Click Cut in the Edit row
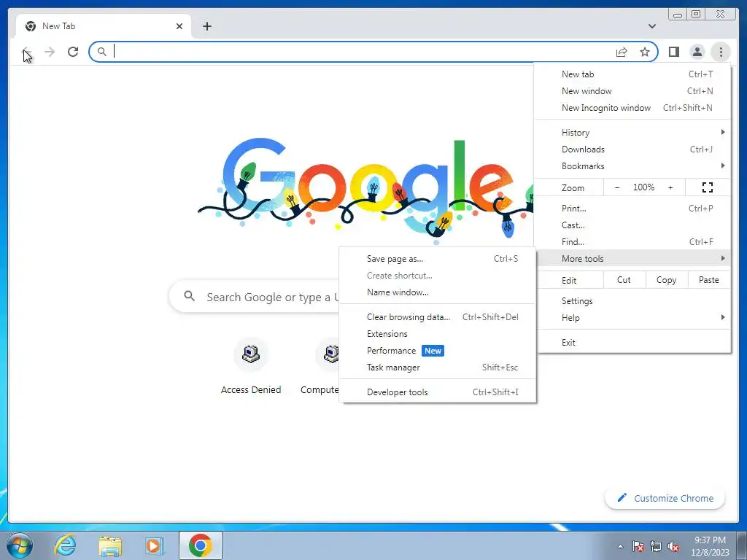 click(624, 280)
